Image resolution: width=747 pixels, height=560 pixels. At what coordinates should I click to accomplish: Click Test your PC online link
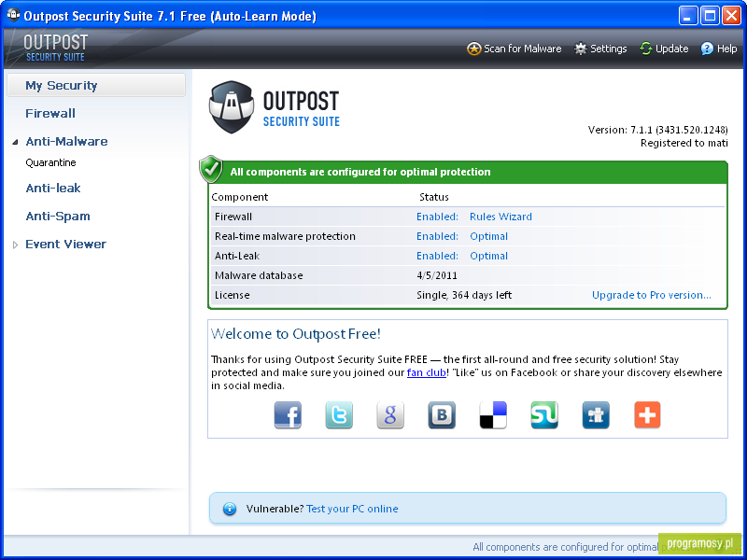point(352,509)
